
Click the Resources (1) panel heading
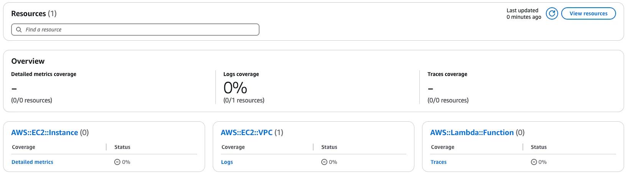coord(34,14)
